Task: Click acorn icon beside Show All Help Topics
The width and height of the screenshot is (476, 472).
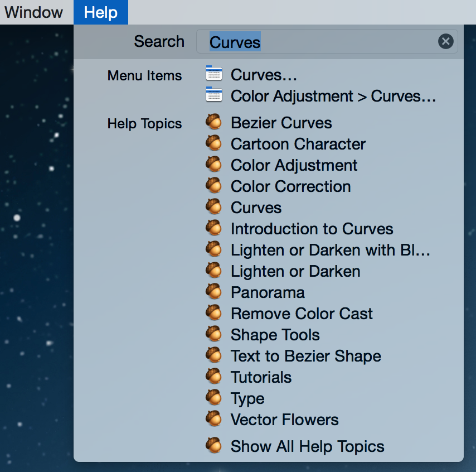Action: click(213, 445)
